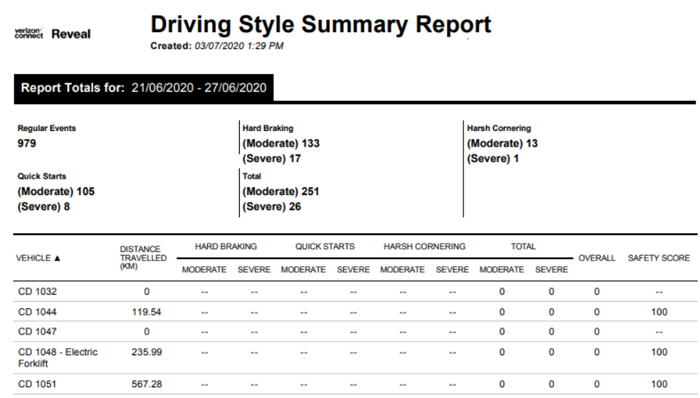Viewport: 700px width, 398px height.
Task: Click distance value 567.28
Action: pos(146,384)
